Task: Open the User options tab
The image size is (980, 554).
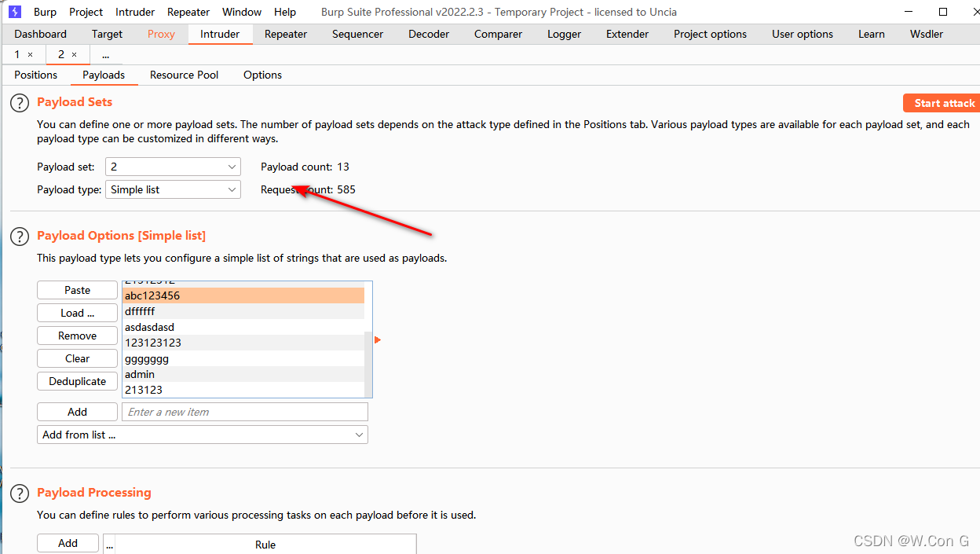Action: pyautogui.click(x=803, y=34)
